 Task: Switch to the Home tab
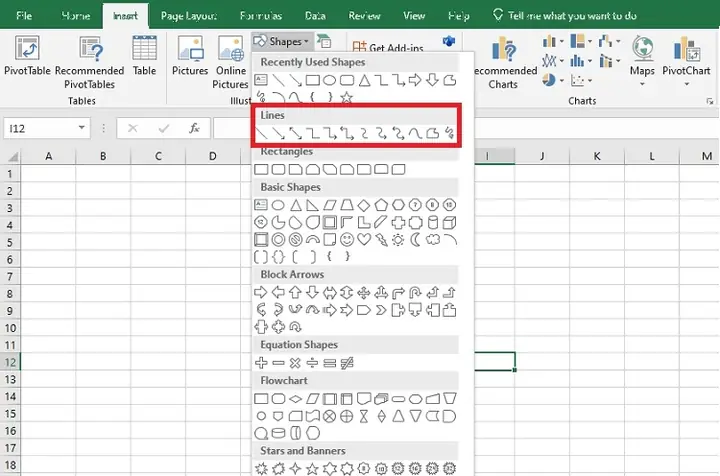pos(76,16)
